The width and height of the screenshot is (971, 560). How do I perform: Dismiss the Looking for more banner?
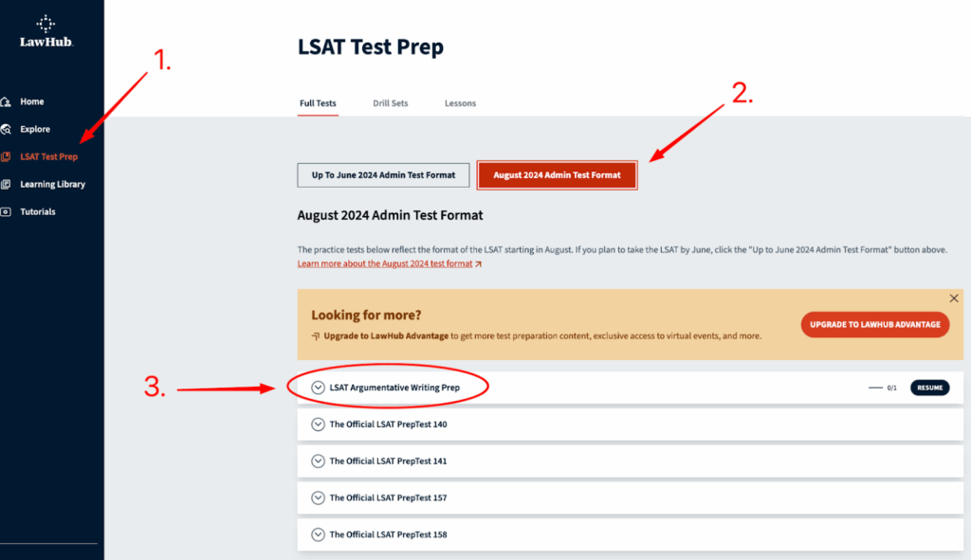pos(954,298)
